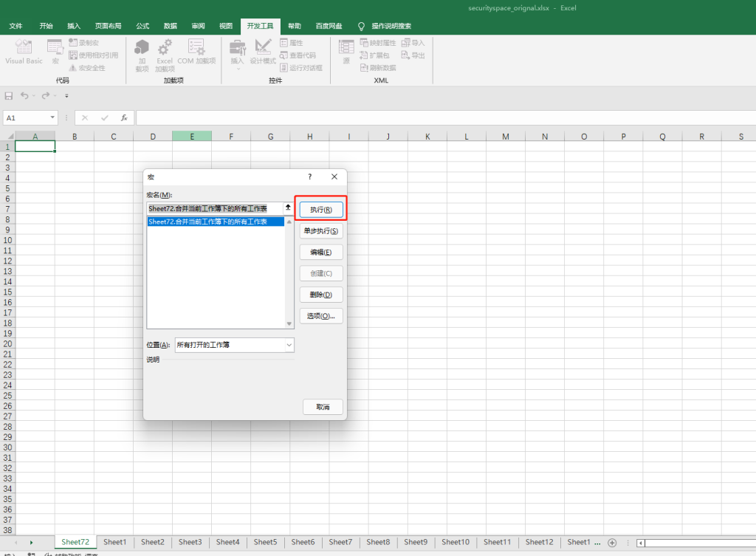Viewport: 756px width, 556px height.
Task: Switch to the Formulas tab
Action: [142, 26]
